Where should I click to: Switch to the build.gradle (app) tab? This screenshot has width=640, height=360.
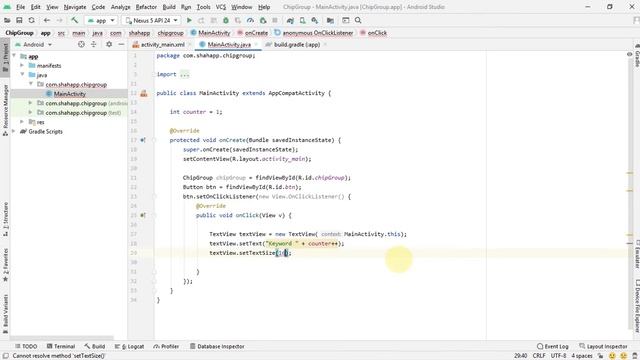[297, 44]
